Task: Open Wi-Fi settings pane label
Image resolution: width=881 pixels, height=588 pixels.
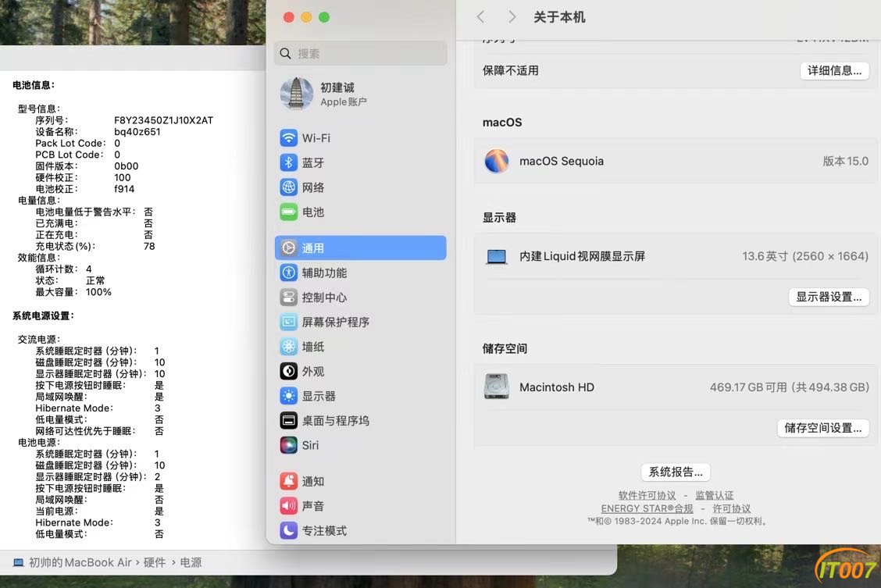Action: [x=316, y=138]
